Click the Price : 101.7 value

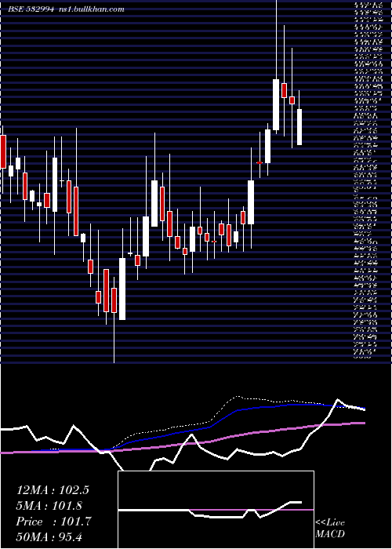(x=53, y=522)
